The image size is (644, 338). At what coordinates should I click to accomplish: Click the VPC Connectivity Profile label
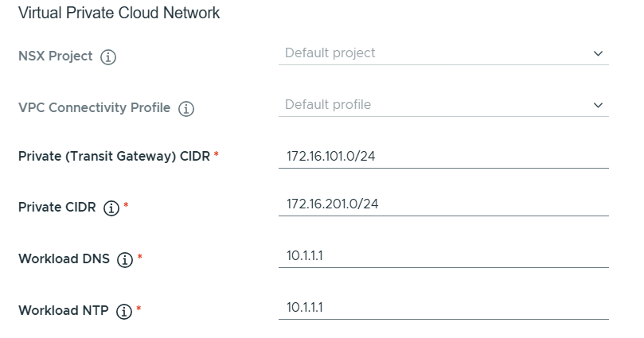(x=94, y=108)
